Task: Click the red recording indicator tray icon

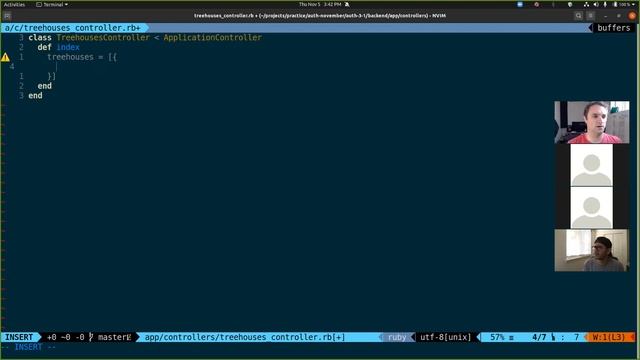Action: pos(536,4)
